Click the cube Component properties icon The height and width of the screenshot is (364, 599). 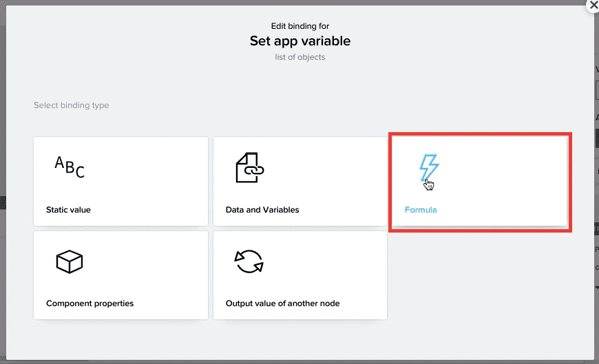tap(69, 261)
